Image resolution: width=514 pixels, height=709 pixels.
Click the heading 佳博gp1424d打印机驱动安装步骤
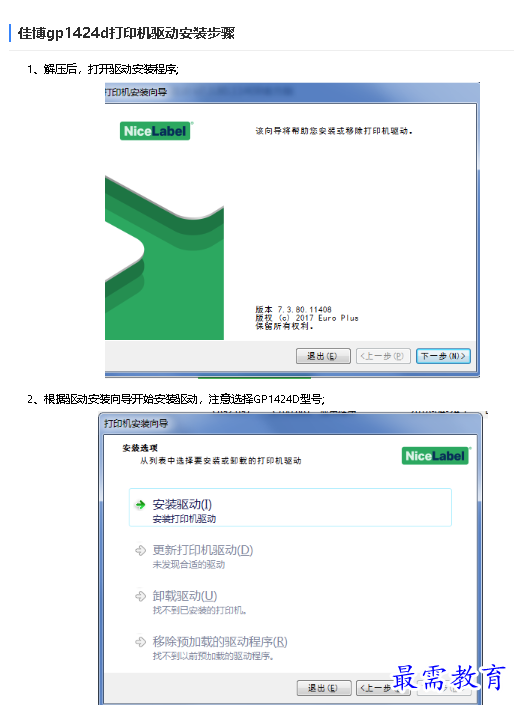tap(126, 33)
